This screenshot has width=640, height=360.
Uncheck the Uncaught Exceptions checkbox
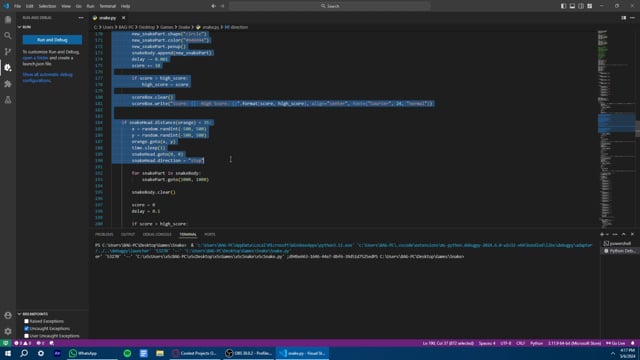point(27,329)
